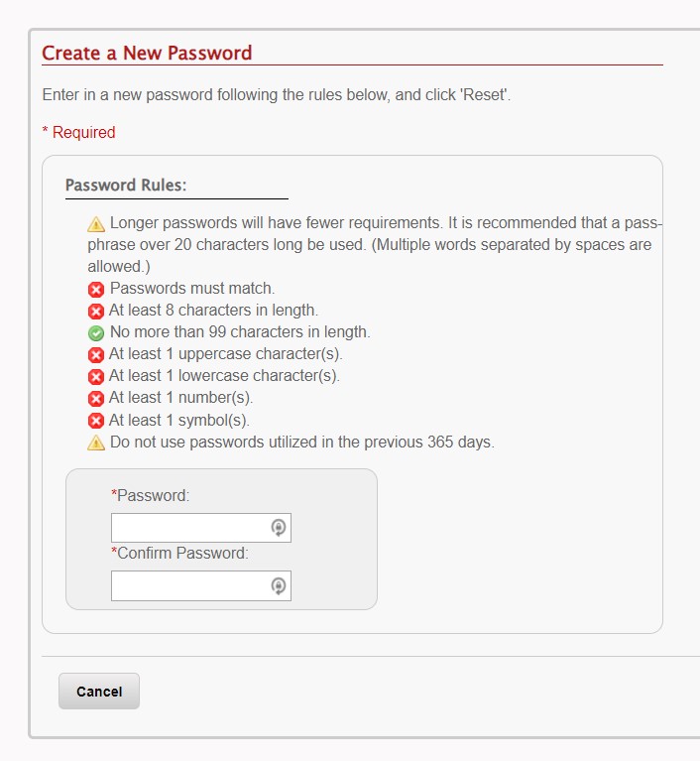The image size is (700, 761).
Task: Click warning icon beside 'Do not use passwords' rule
Action: [x=96, y=442]
